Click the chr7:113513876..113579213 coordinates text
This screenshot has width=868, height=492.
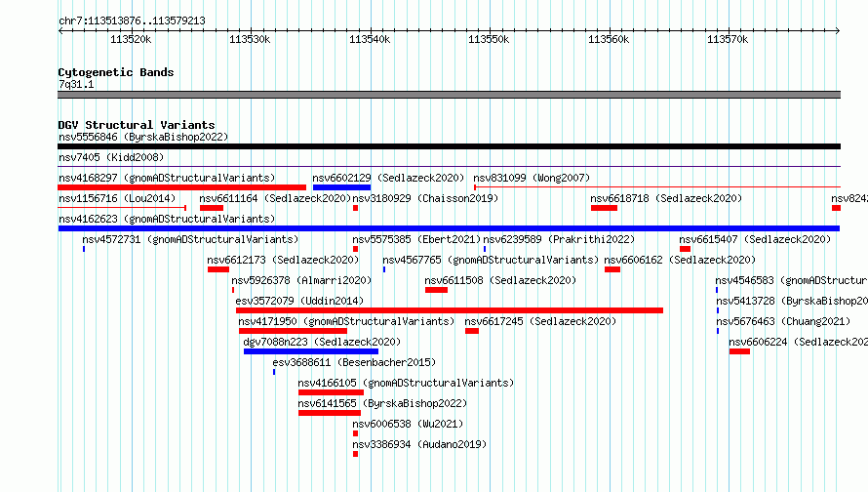tap(132, 20)
